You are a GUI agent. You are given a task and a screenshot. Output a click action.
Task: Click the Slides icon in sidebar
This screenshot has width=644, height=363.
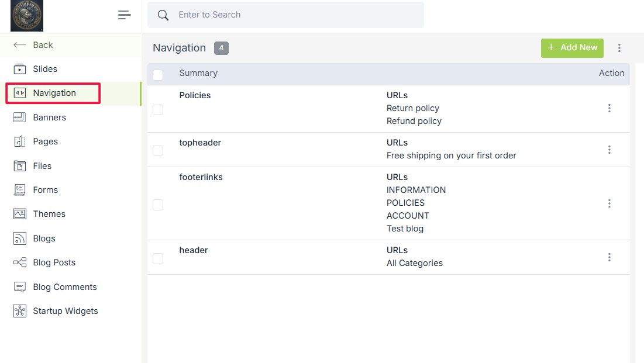click(20, 69)
